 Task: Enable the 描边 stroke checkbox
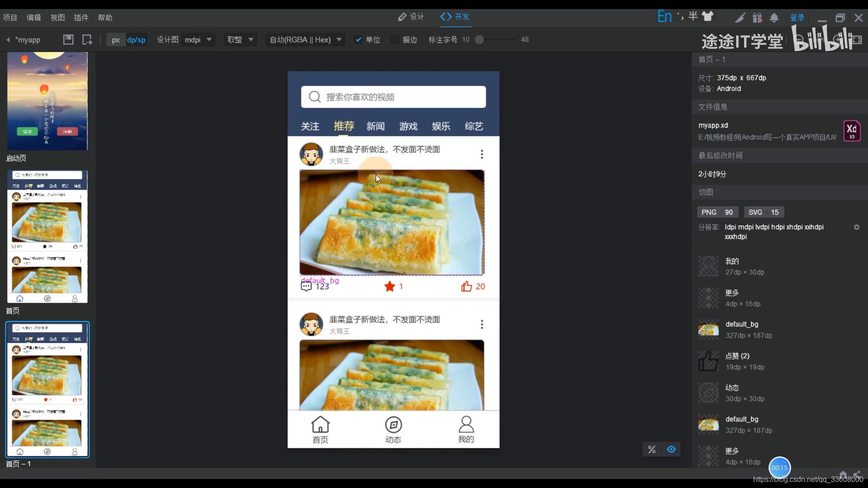(x=394, y=40)
